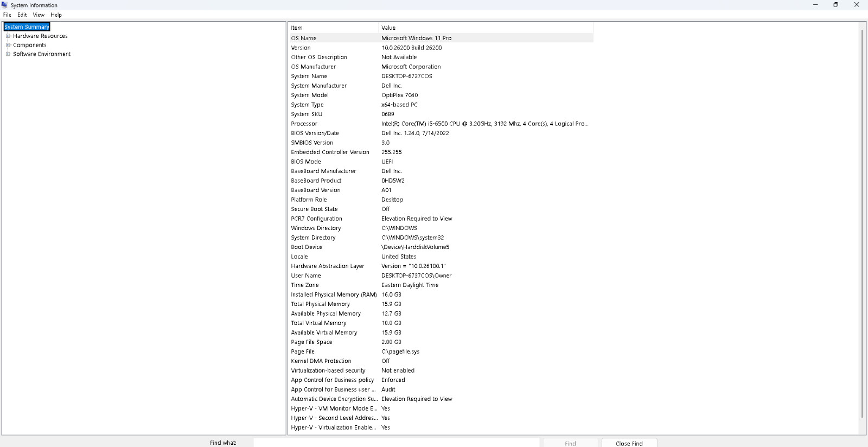Screen dimensions: 868x447
Task: Select the Page File Space row
Action: pos(441,342)
